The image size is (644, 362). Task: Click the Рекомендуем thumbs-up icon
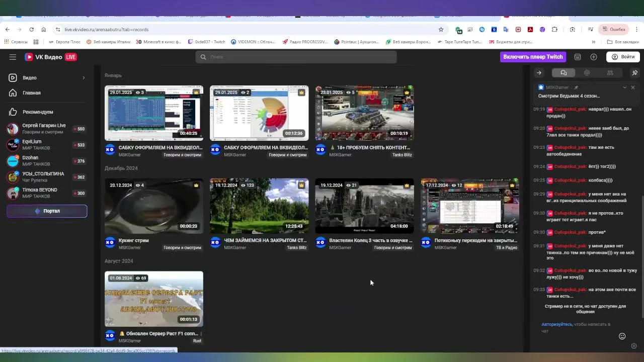click(x=13, y=112)
